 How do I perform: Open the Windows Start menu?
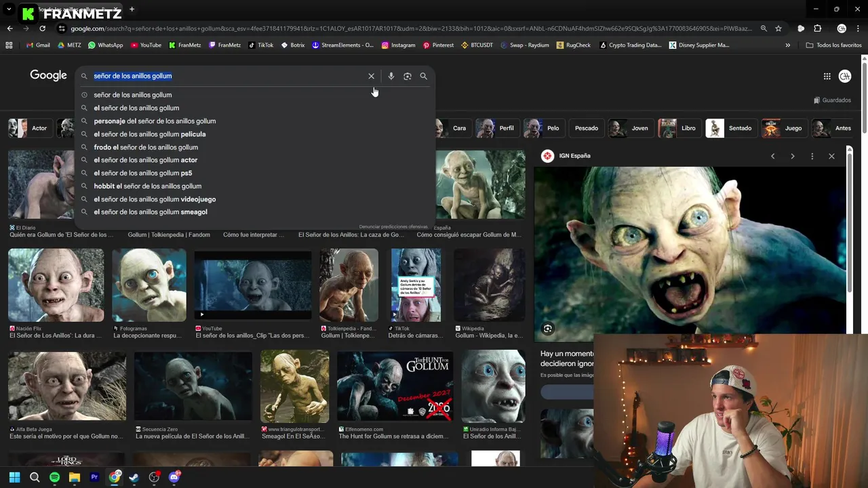pos(14,477)
